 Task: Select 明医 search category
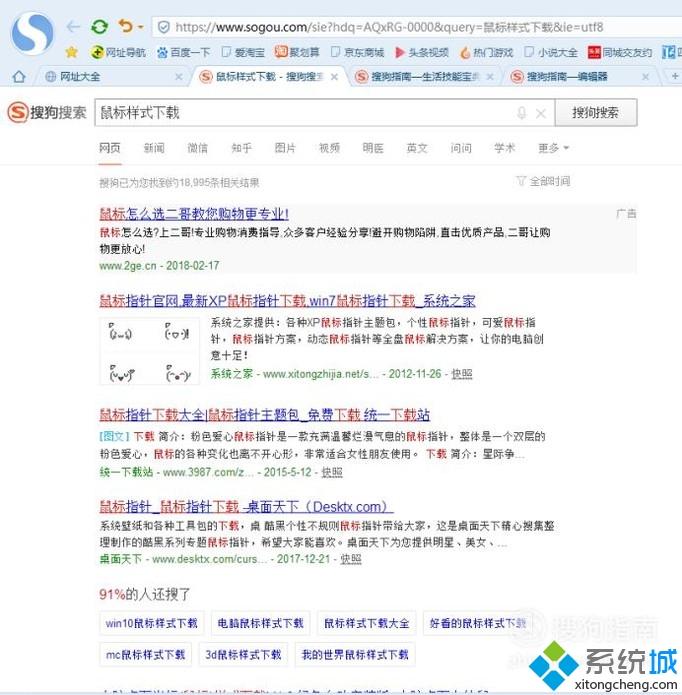coord(373,148)
